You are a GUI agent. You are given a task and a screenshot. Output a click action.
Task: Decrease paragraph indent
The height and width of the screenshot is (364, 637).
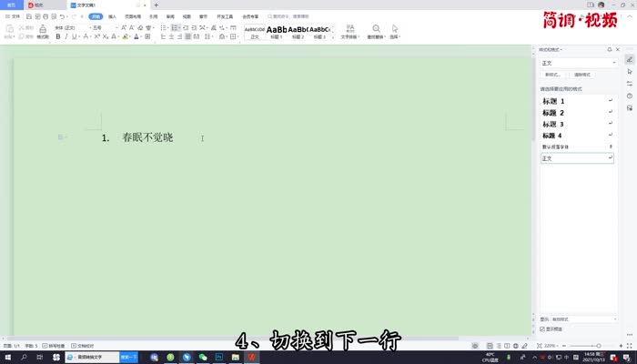click(186, 27)
